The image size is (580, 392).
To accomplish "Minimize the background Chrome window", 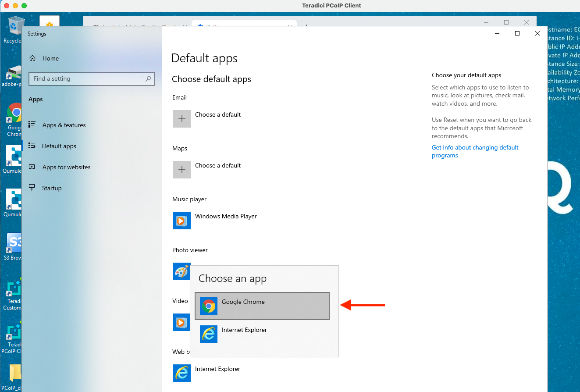I will pyautogui.click(x=486, y=22).
